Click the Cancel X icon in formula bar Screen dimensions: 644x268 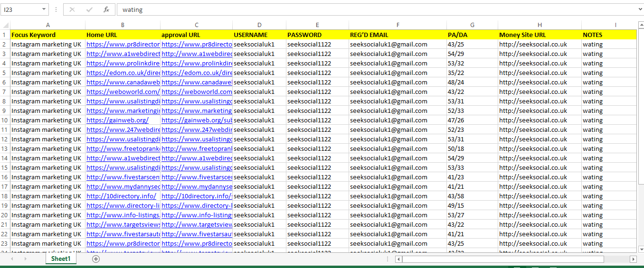[x=72, y=9]
